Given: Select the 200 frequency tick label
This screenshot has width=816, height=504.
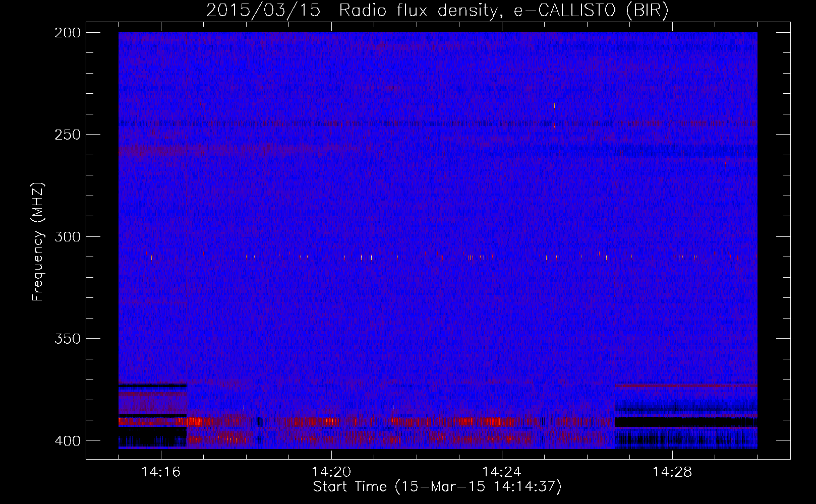Looking at the screenshot, I should coord(68,33).
